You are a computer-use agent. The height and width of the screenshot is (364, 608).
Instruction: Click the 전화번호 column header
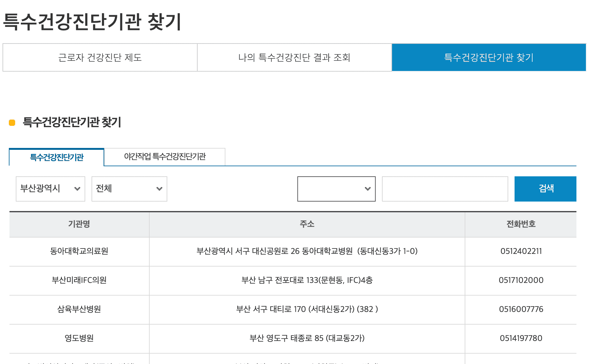[x=521, y=224]
